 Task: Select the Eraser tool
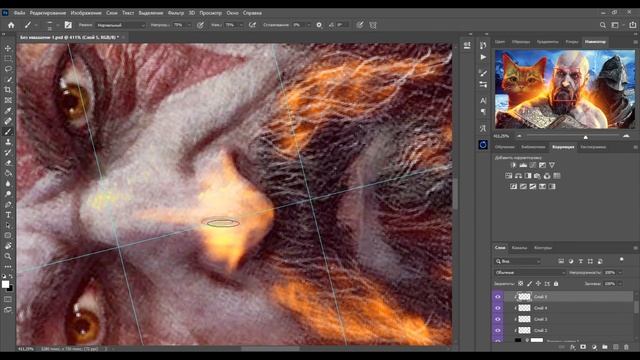click(8, 162)
